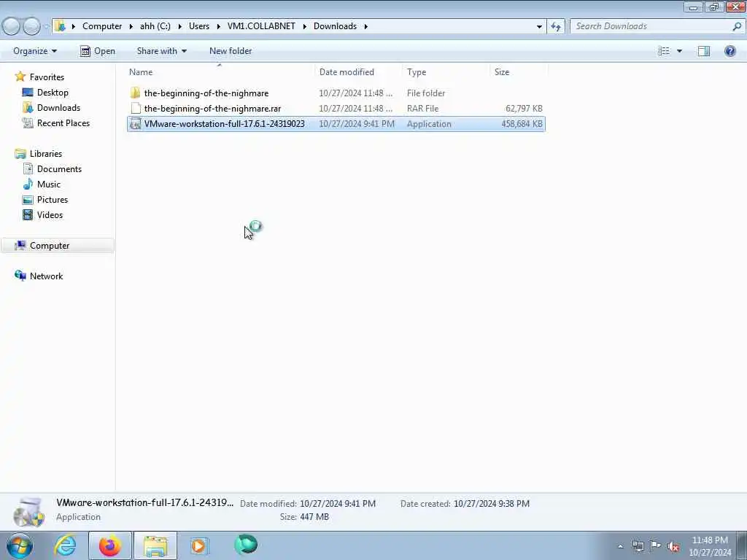This screenshot has height=560, width=747.
Task: Click the taskbar clock showing 11:48 PM
Action: pyautogui.click(x=710, y=546)
